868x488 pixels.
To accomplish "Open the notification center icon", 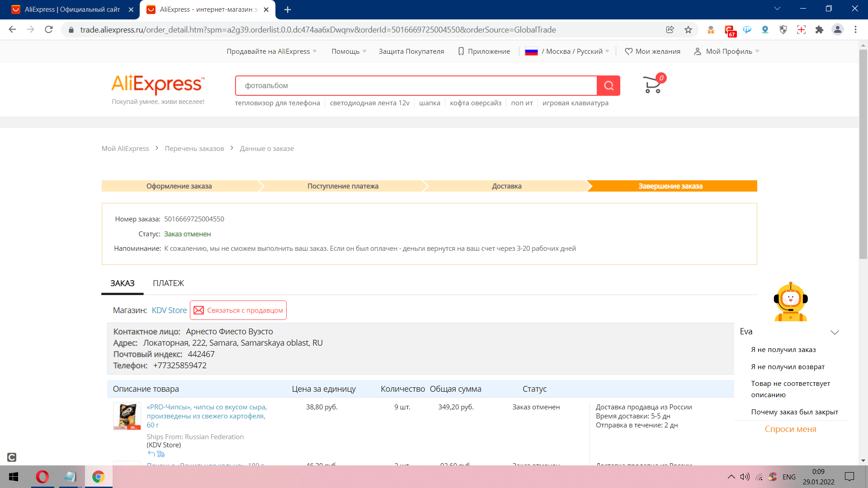I will pos(849,477).
